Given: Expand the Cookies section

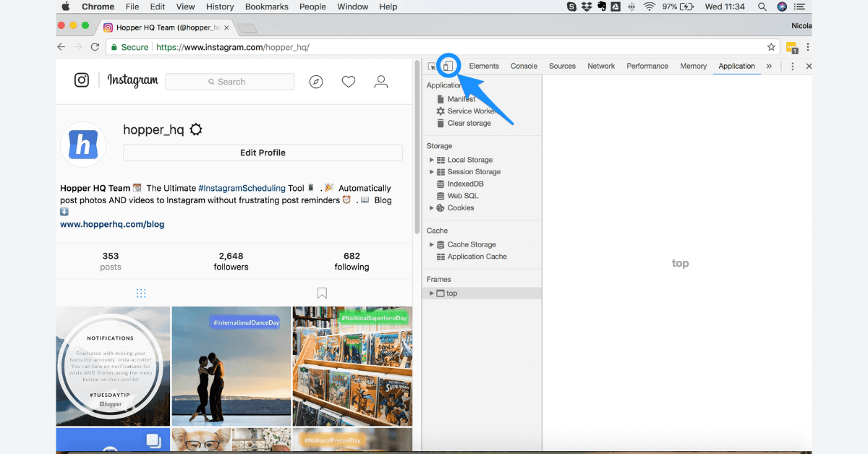Looking at the screenshot, I should point(432,207).
